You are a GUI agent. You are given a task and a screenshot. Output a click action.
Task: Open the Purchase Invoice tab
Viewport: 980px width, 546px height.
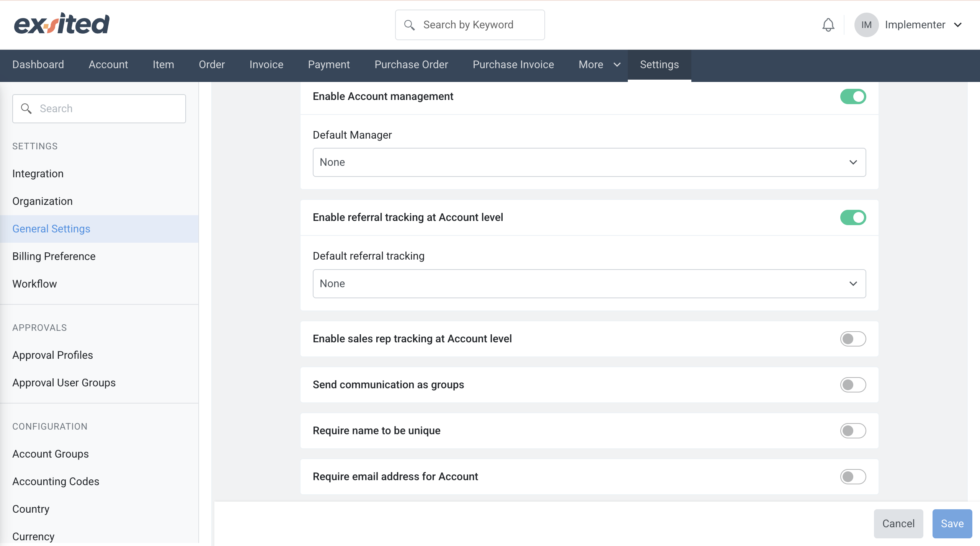(x=513, y=65)
